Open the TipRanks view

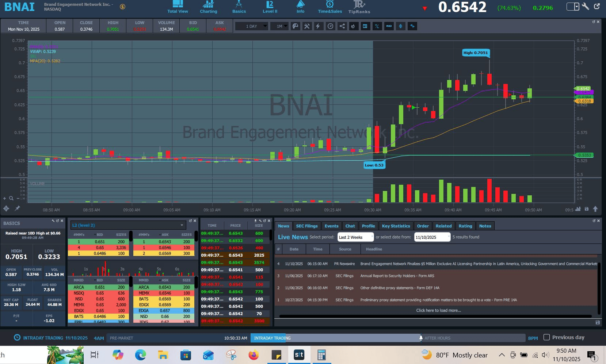pos(359,7)
